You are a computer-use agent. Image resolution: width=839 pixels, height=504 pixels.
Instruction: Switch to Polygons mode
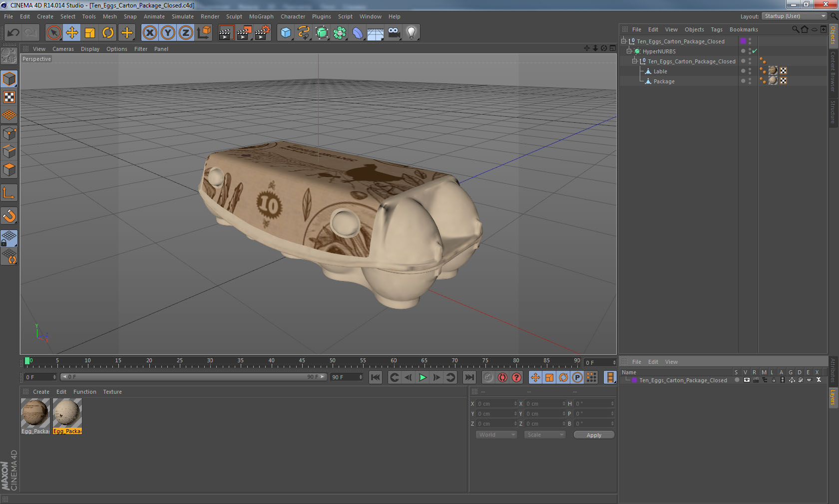pos(9,170)
